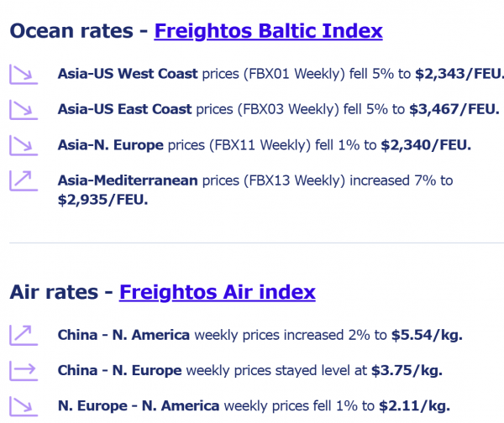Image resolution: width=504 pixels, height=423 pixels.
Task: Open the Freightos Air index link
Action: point(218,293)
